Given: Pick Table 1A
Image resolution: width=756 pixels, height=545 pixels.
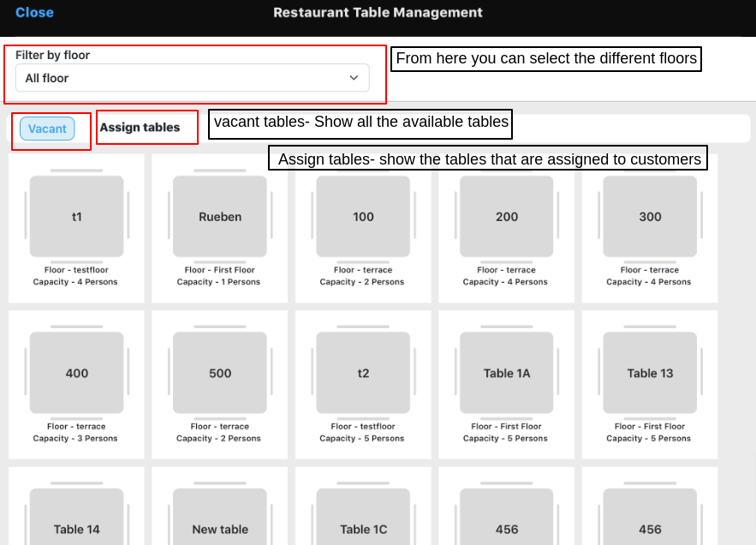Looking at the screenshot, I should point(507,373).
